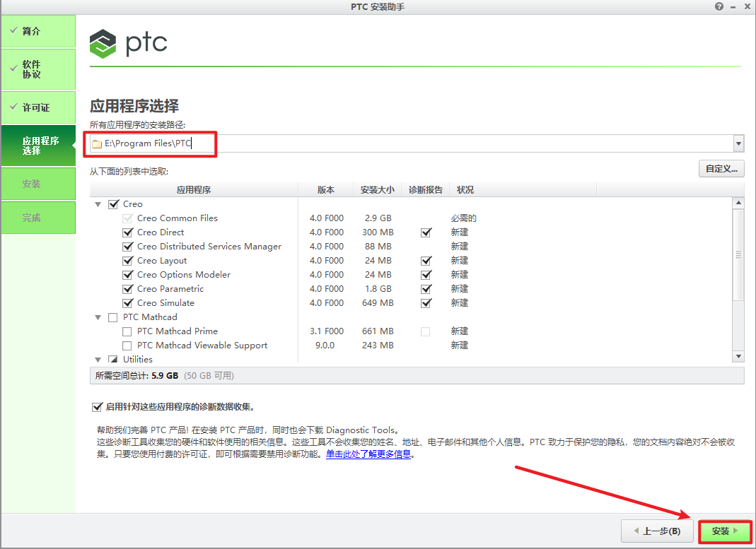This screenshot has width=756, height=549.
Task: Uncheck Creo Parametric from the list
Action: pos(128,288)
